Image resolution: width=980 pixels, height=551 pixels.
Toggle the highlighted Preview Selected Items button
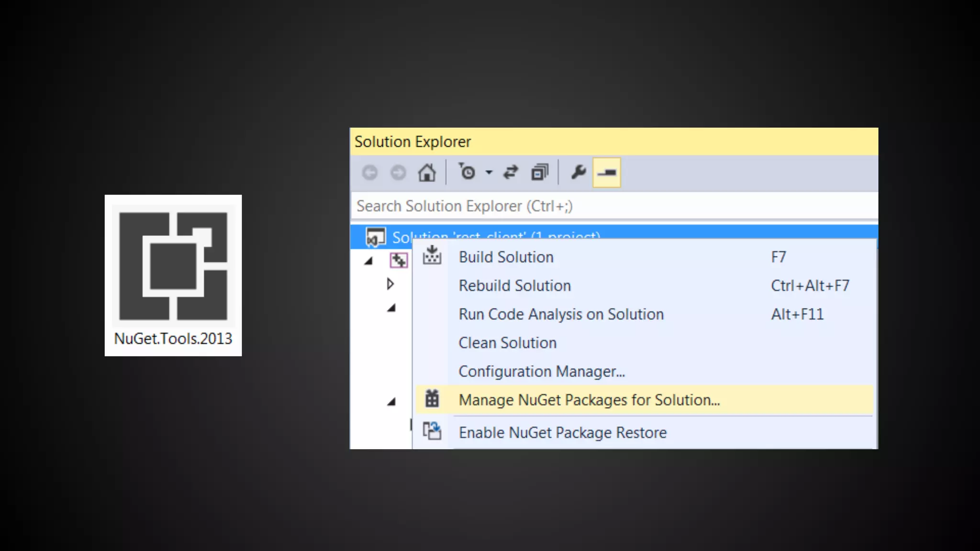(607, 173)
